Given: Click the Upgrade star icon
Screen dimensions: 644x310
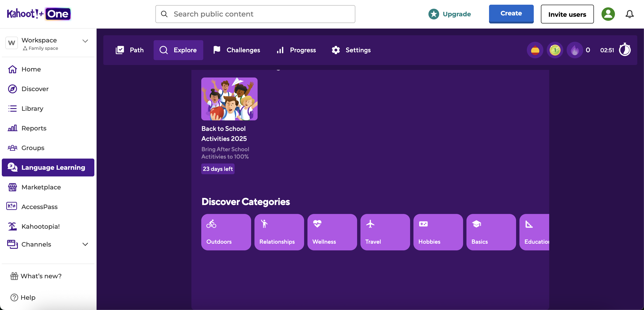Looking at the screenshot, I should click(434, 14).
